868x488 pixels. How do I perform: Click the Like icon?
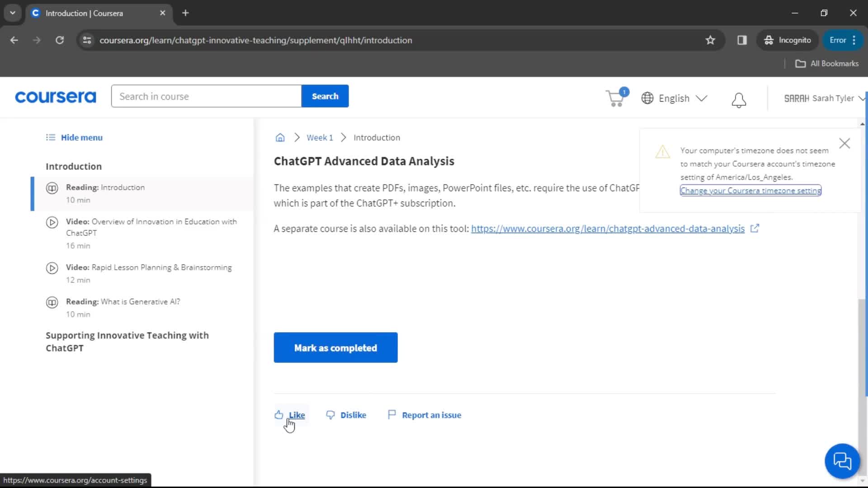coord(278,414)
